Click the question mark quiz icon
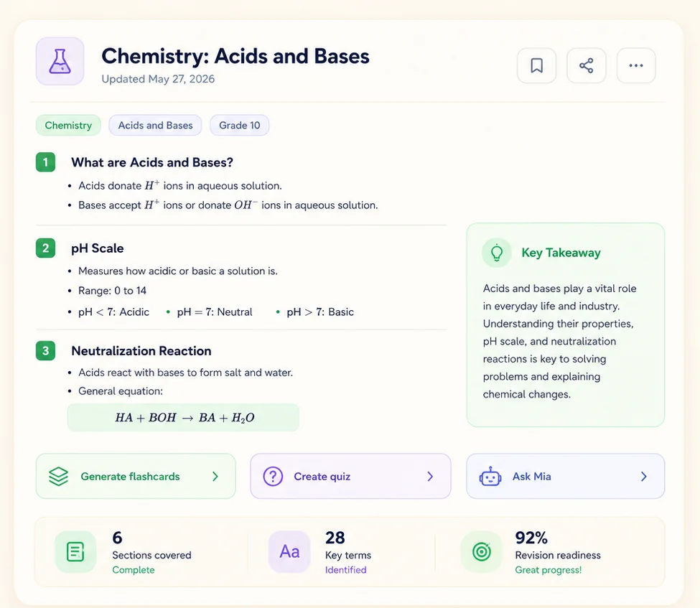The width and height of the screenshot is (700, 608). click(273, 477)
